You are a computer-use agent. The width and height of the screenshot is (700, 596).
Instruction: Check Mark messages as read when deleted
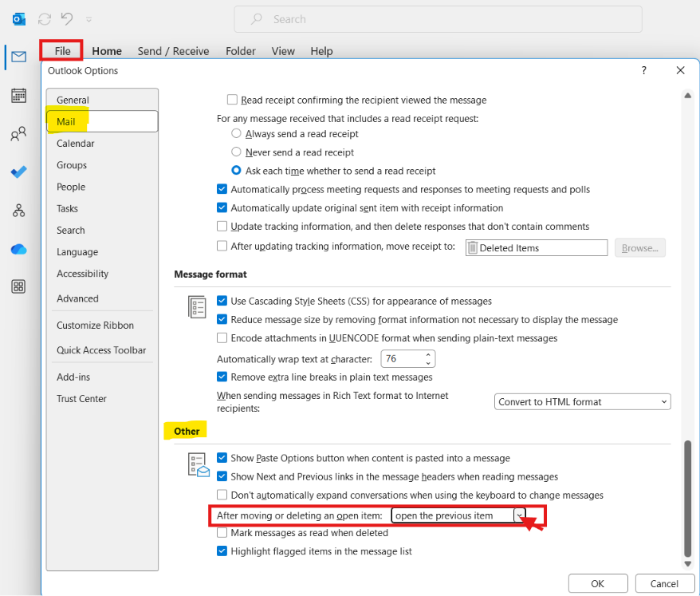[222, 532]
